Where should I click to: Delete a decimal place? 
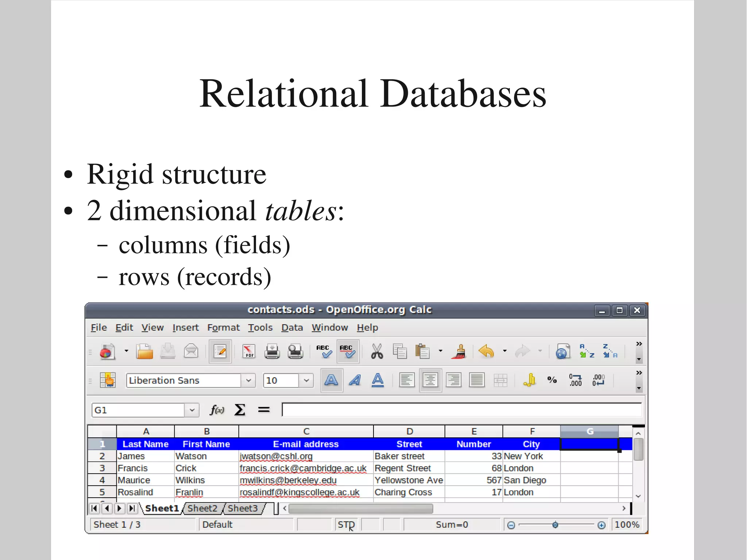[x=599, y=380]
